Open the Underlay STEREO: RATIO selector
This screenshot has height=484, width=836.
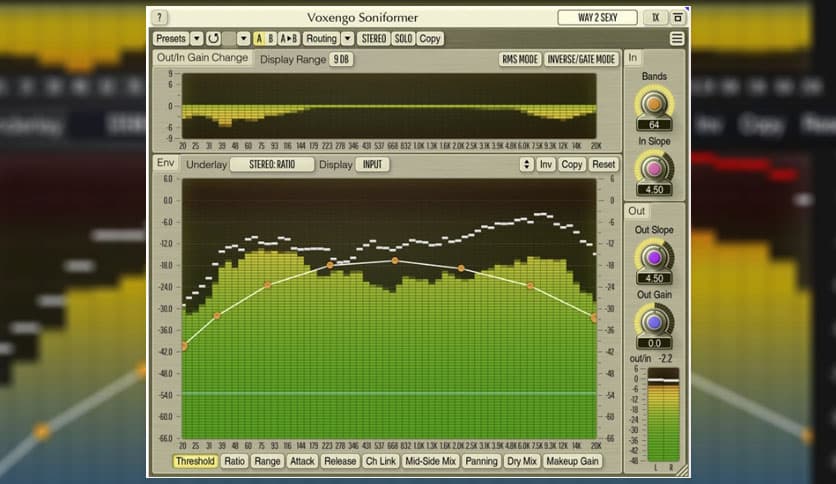(272, 164)
